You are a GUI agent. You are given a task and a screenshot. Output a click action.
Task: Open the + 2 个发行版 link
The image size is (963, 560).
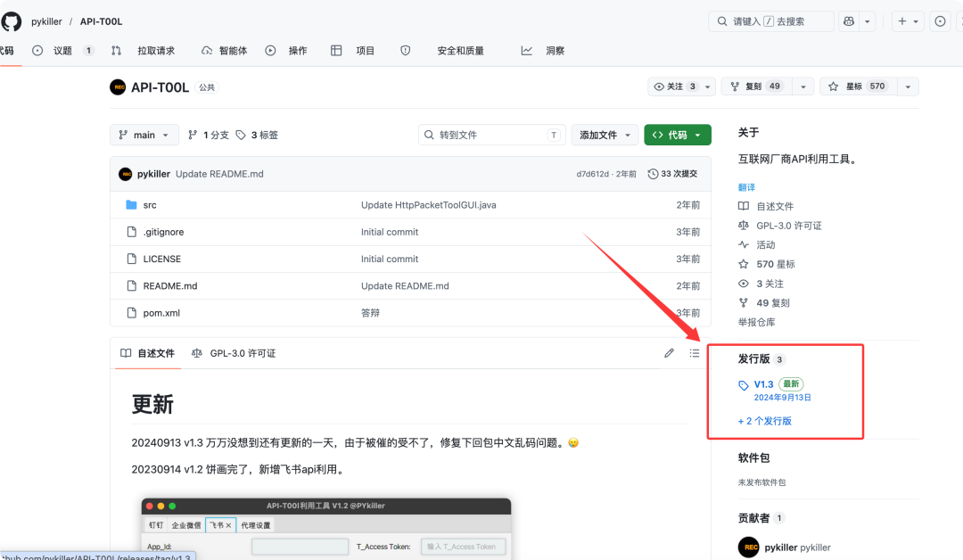tap(765, 421)
